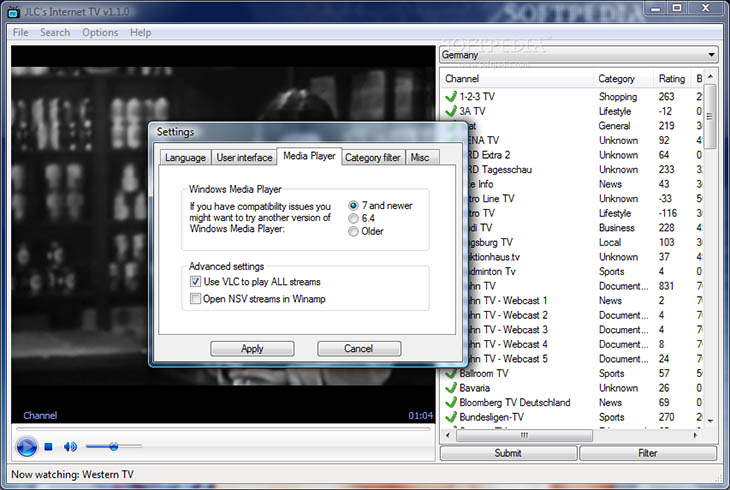Open the Misc settings tab
The width and height of the screenshot is (730, 490).
coord(420,157)
